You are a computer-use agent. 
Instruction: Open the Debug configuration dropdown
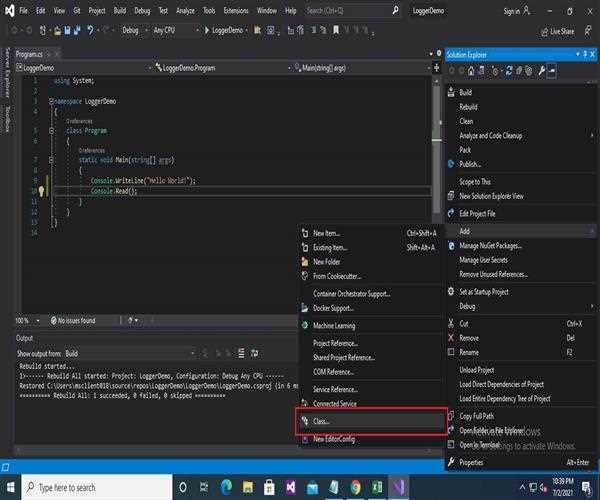point(134,31)
